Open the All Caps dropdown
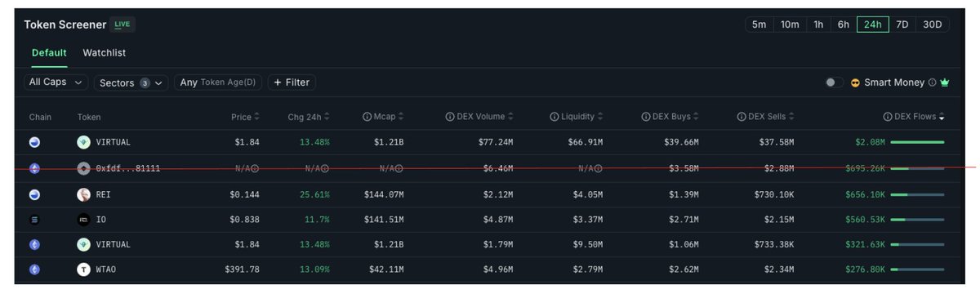This screenshot has height=294, width=980. click(x=56, y=82)
